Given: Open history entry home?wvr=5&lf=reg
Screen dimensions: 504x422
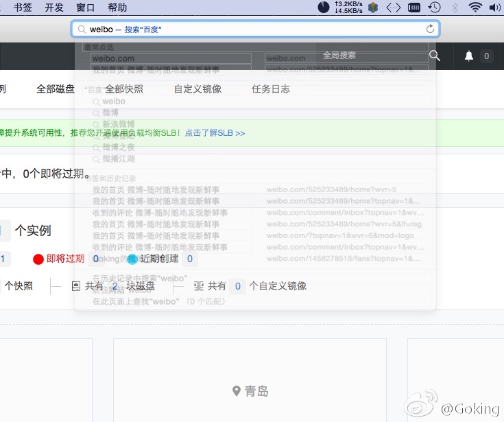Looking at the screenshot, I should click(260, 224).
